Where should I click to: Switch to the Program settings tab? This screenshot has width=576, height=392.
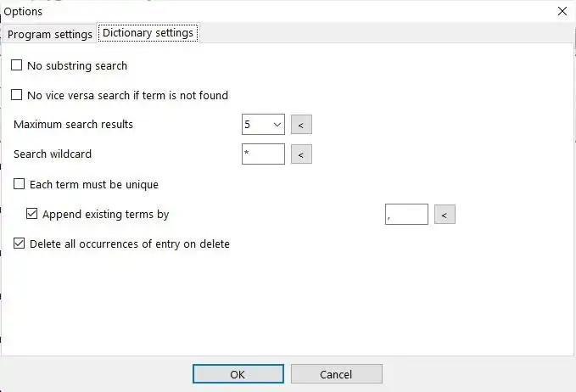click(x=49, y=34)
